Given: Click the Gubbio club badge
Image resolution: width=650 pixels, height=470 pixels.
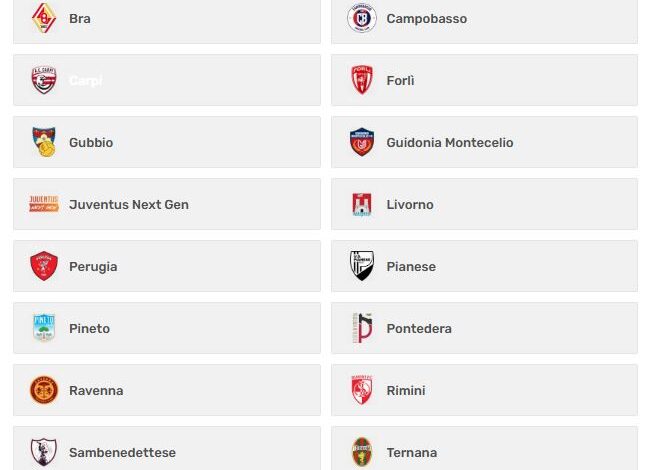Looking at the screenshot, I should [x=44, y=142].
